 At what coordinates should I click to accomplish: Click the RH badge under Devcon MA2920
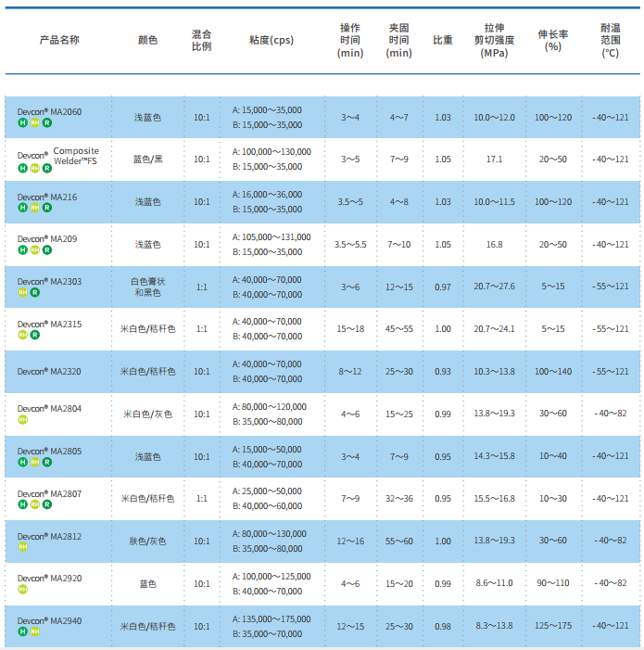click(x=23, y=590)
